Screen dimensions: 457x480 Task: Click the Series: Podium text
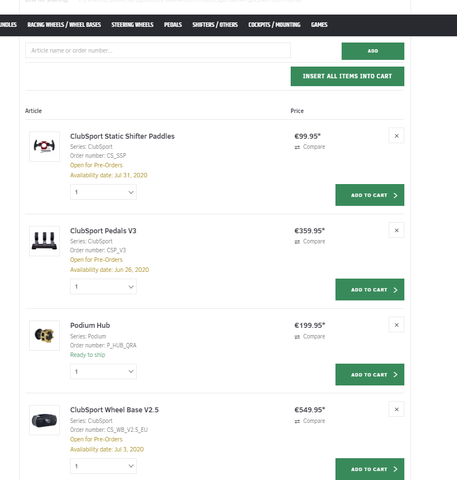click(88, 336)
